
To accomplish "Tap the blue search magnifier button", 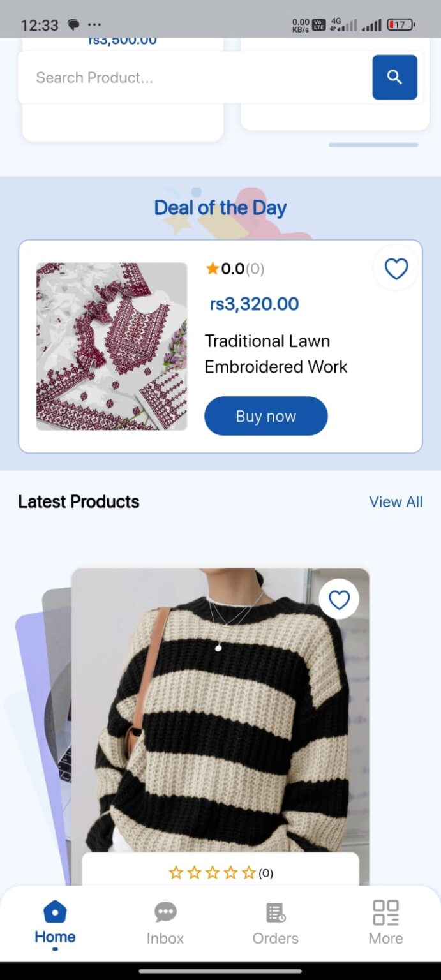I will pyautogui.click(x=394, y=77).
